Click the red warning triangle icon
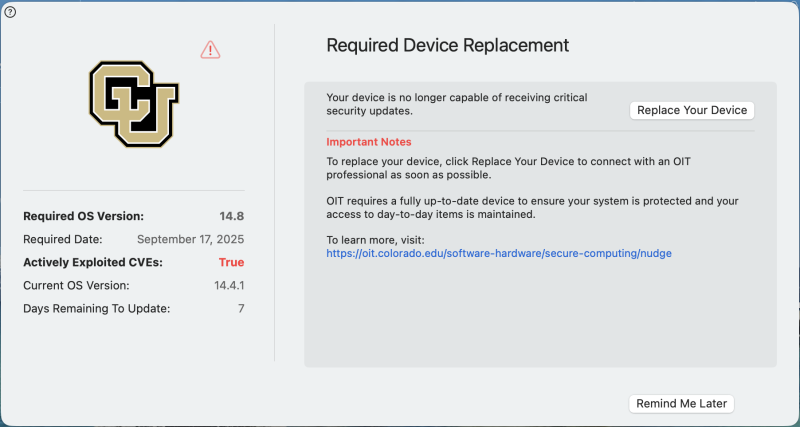The height and width of the screenshot is (427, 800). coord(210,50)
